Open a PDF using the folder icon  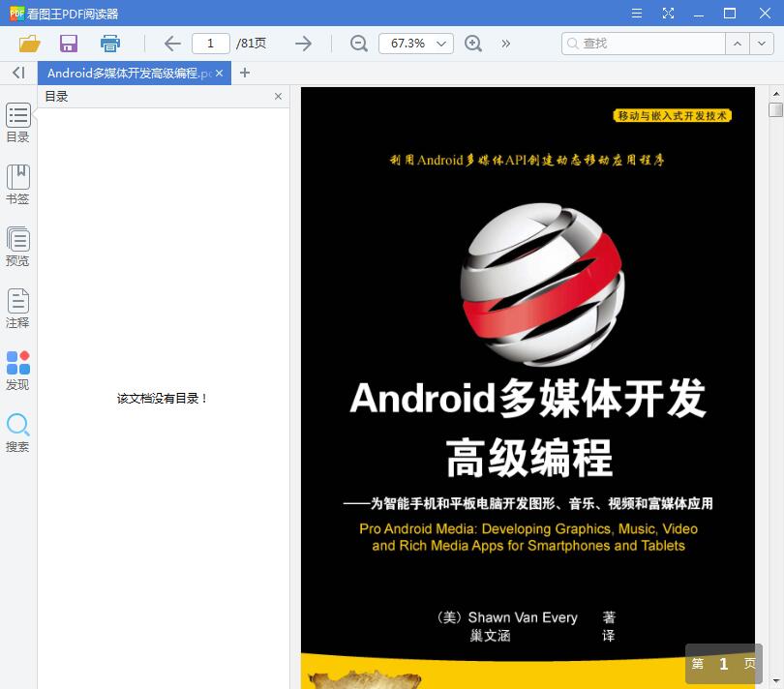pyautogui.click(x=29, y=44)
